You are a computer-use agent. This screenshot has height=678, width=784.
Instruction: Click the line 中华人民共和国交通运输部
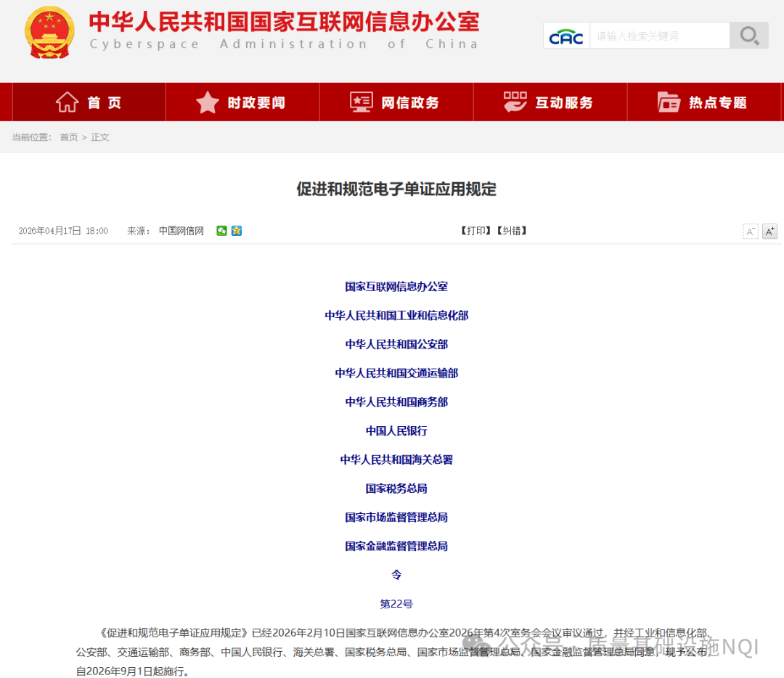tap(396, 373)
